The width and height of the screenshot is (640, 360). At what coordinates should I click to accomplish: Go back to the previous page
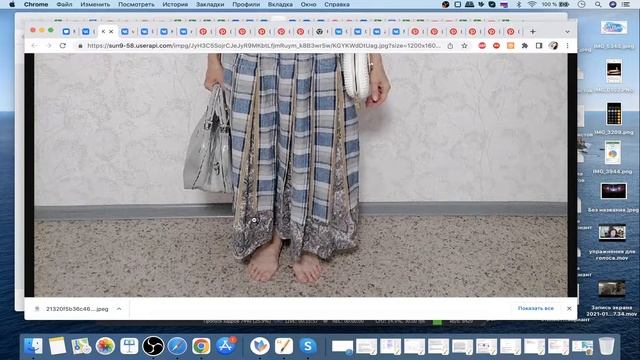(34, 46)
